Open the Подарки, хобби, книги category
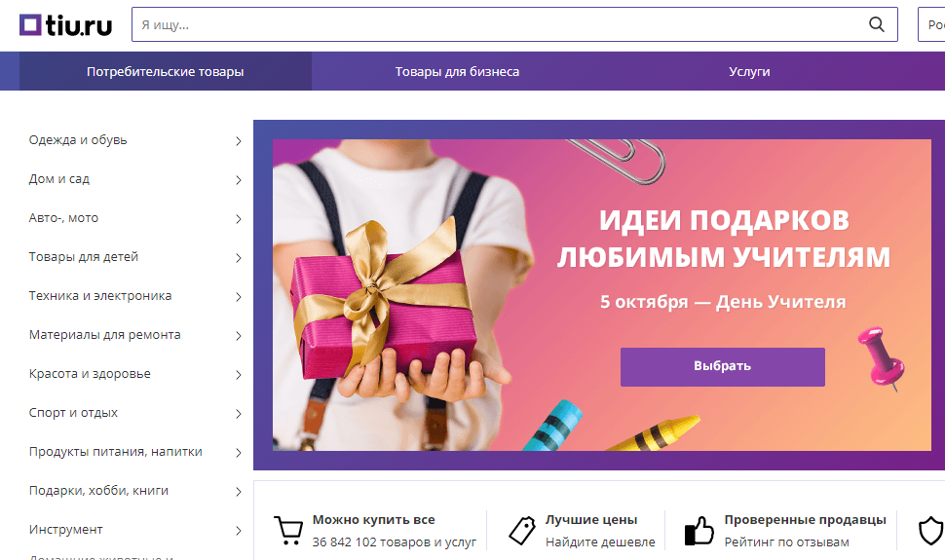Viewport: 945px width, 560px height. coord(98,491)
